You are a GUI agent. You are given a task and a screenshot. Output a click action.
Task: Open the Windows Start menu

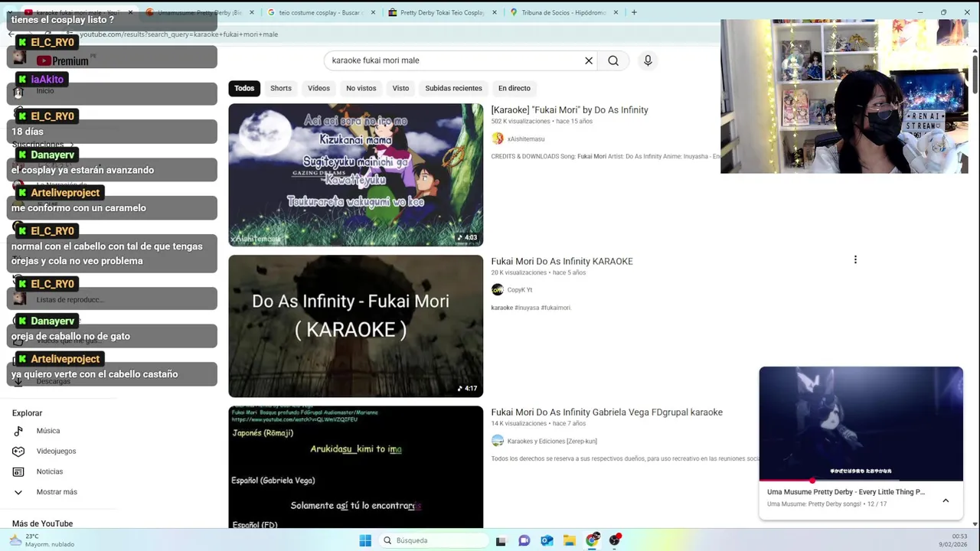365,540
